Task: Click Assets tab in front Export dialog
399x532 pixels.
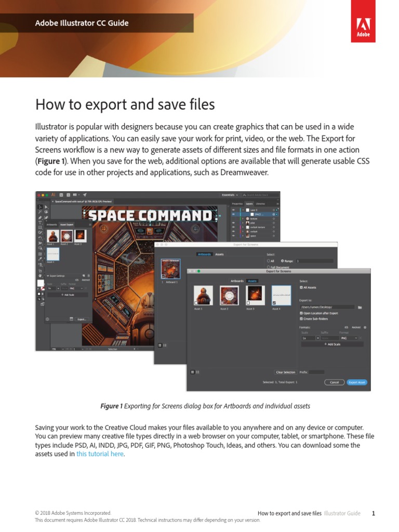Action: coord(252,281)
